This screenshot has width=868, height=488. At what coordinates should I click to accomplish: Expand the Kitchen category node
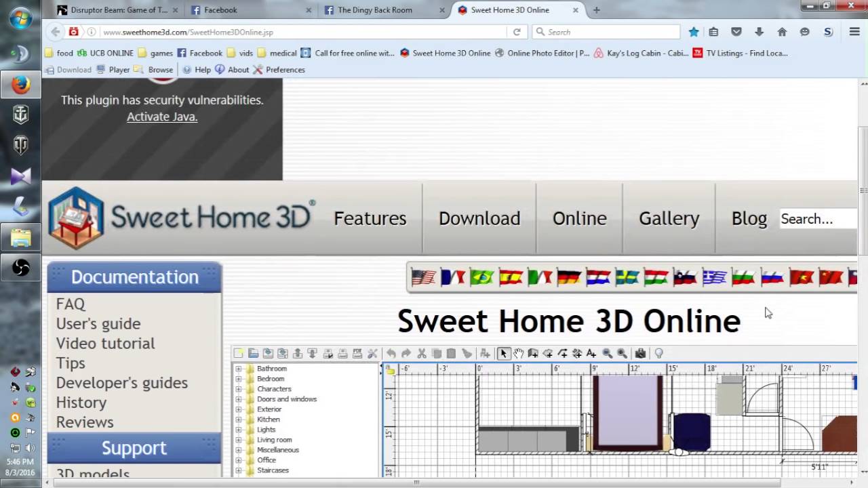(x=238, y=420)
